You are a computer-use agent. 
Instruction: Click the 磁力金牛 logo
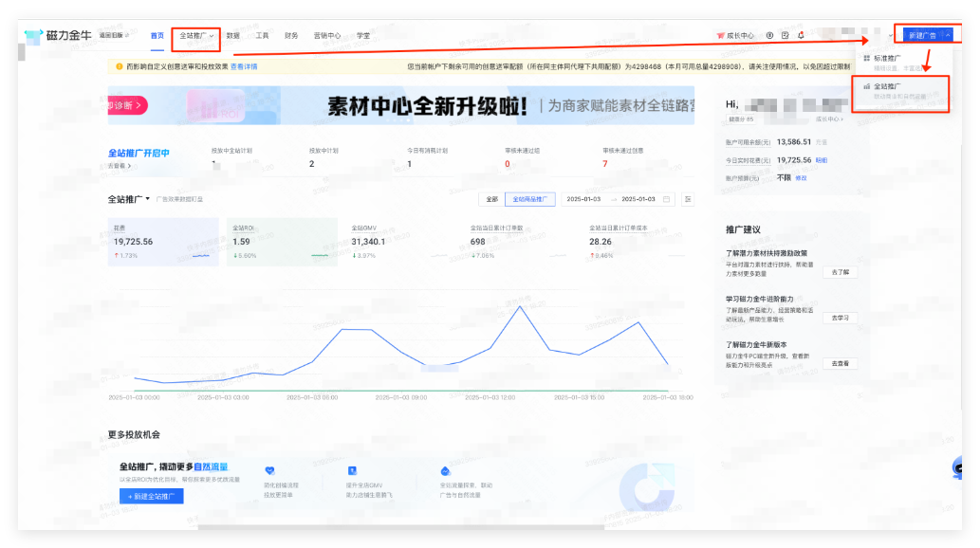pos(58,36)
